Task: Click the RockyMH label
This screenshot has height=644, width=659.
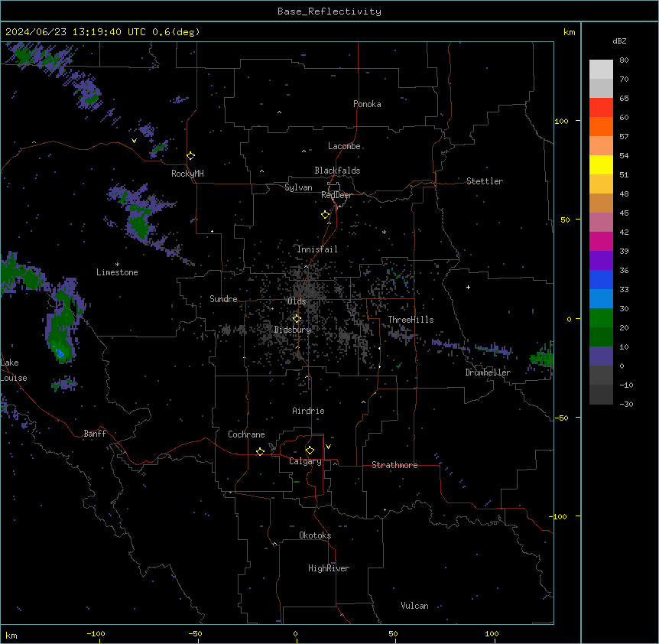Action: pos(187,174)
